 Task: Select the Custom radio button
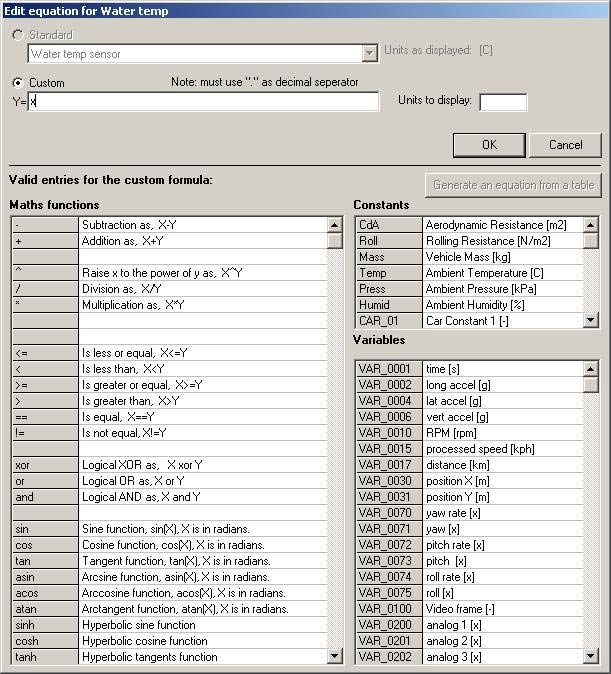(x=17, y=83)
